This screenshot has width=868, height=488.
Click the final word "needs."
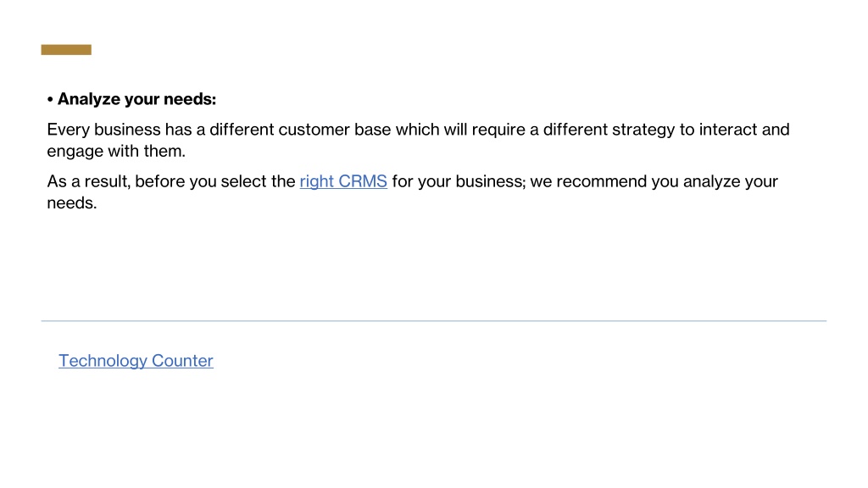(71, 203)
